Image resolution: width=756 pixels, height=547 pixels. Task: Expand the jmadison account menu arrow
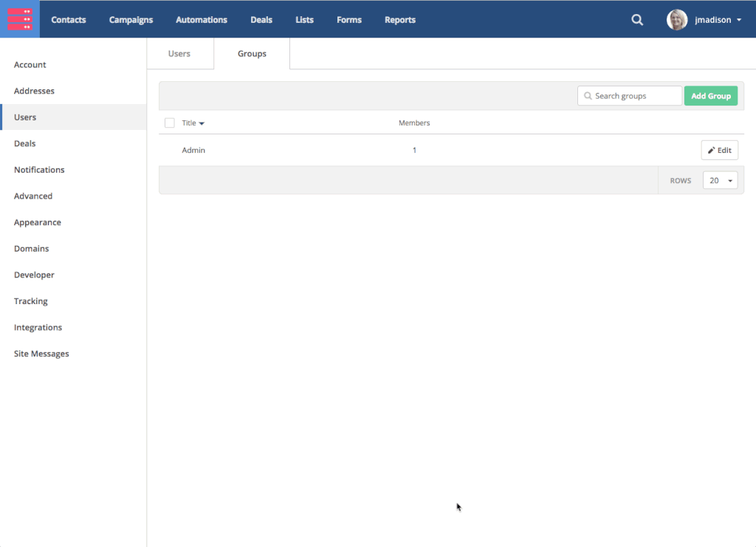coord(739,20)
